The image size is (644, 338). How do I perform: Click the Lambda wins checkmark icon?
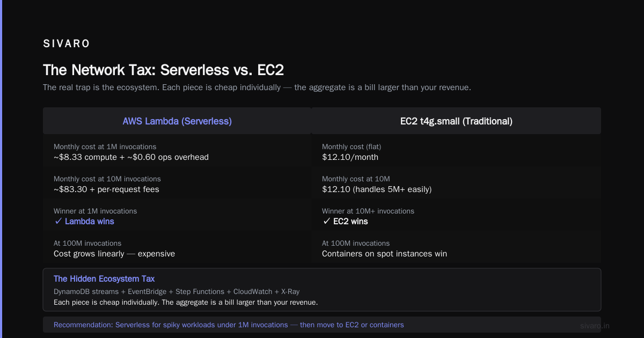(x=58, y=222)
